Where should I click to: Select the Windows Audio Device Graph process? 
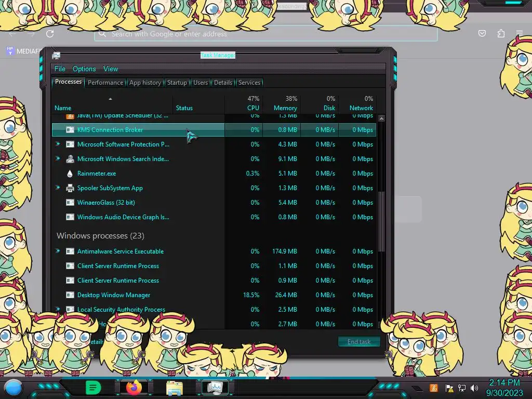click(214, 217)
